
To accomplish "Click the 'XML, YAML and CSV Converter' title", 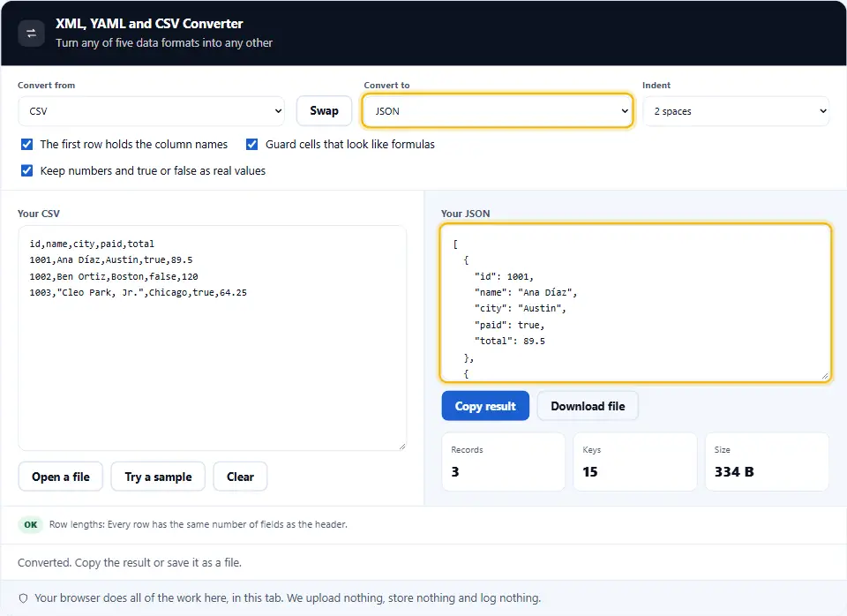I will point(149,24).
